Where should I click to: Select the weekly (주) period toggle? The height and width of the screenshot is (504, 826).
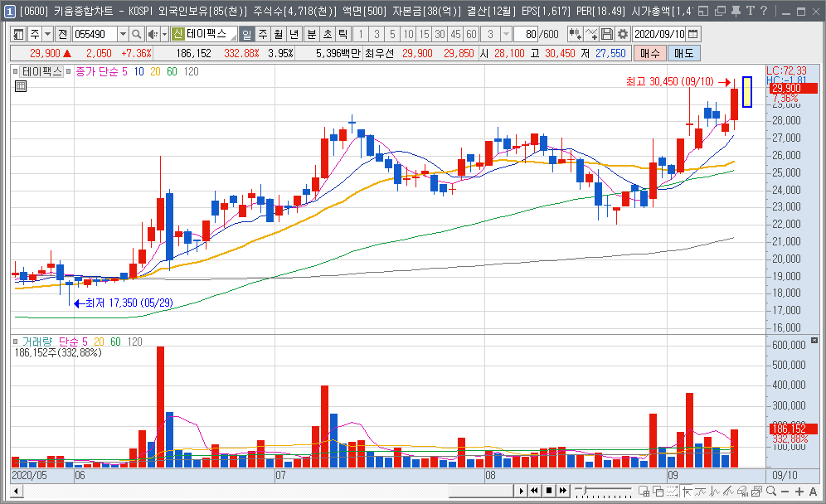click(x=262, y=34)
